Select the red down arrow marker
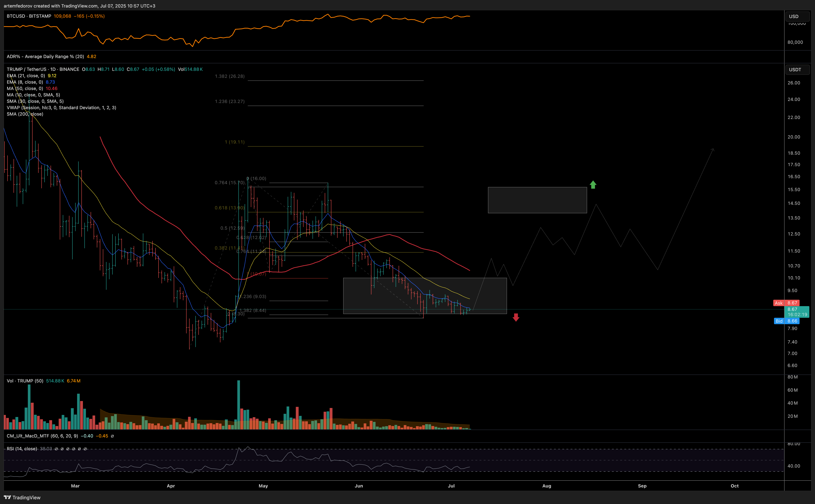 point(516,317)
